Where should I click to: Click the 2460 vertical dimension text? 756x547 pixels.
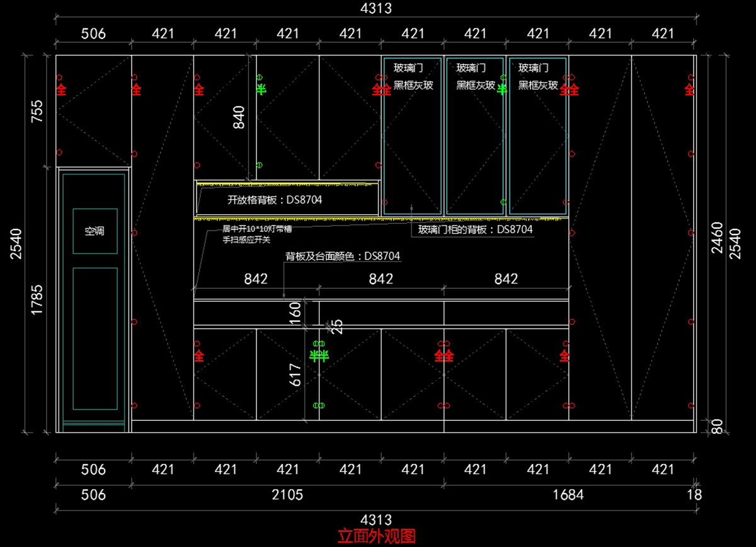coord(717,238)
